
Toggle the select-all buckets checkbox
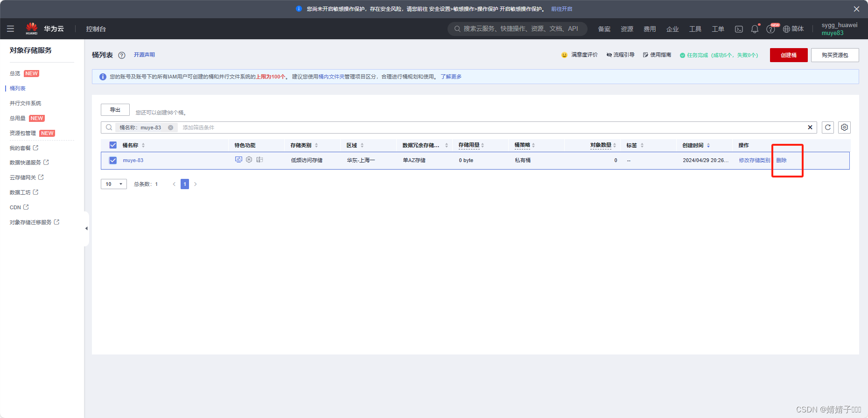(x=113, y=145)
